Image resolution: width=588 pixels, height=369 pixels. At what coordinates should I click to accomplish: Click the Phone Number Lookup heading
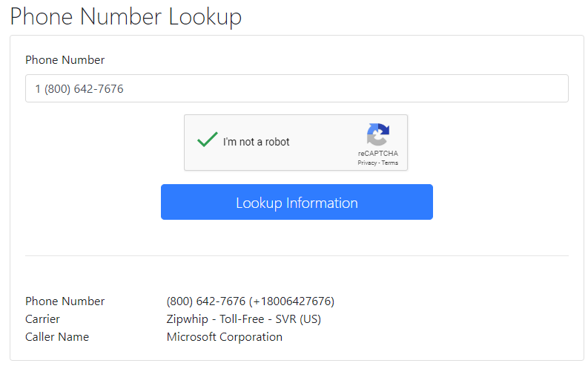pos(125,17)
